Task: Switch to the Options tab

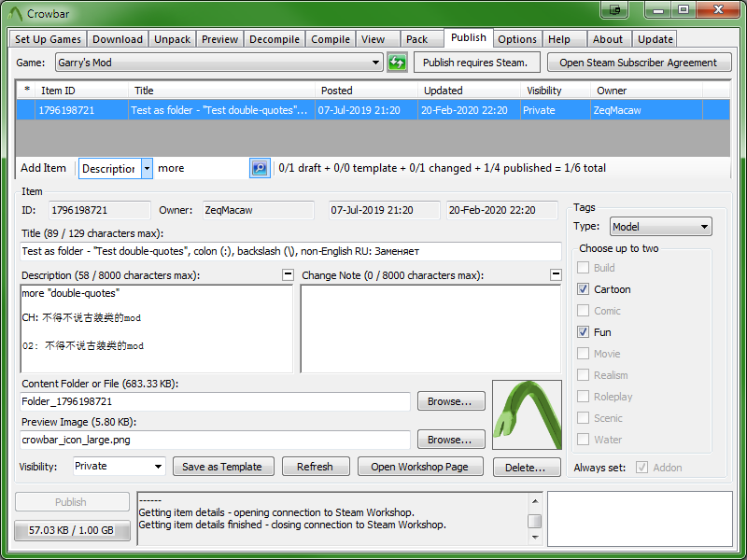Action: coord(517,39)
